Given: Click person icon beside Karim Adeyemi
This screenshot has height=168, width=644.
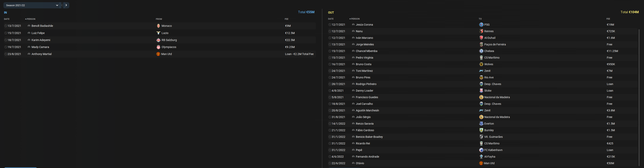Looking at the screenshot, I should 29,40.
